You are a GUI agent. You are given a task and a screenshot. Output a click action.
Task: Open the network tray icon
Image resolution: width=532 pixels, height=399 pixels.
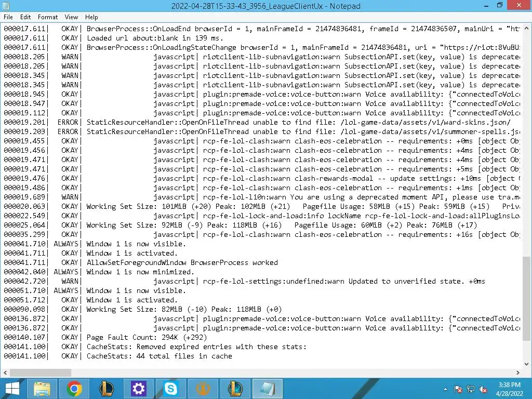[x=471, y=389]
